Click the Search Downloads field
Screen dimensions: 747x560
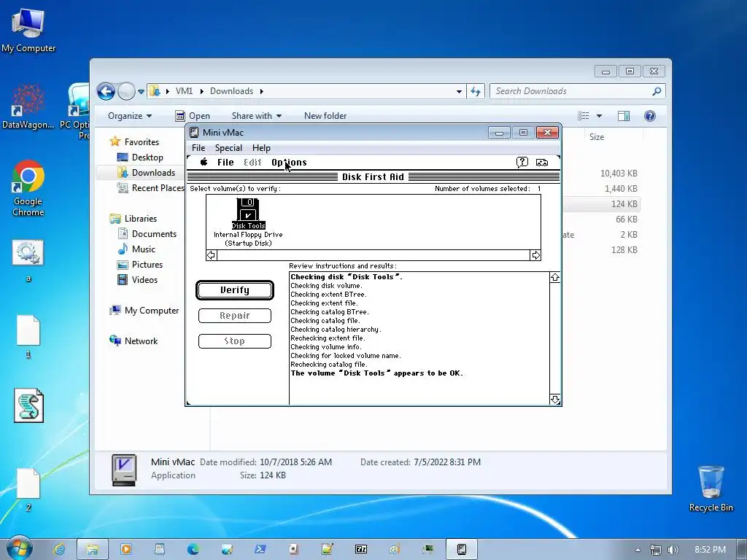(578, 91)
